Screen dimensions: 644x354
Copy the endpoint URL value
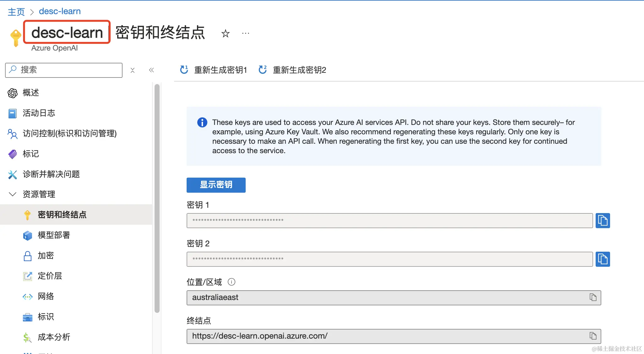point(593,336)
